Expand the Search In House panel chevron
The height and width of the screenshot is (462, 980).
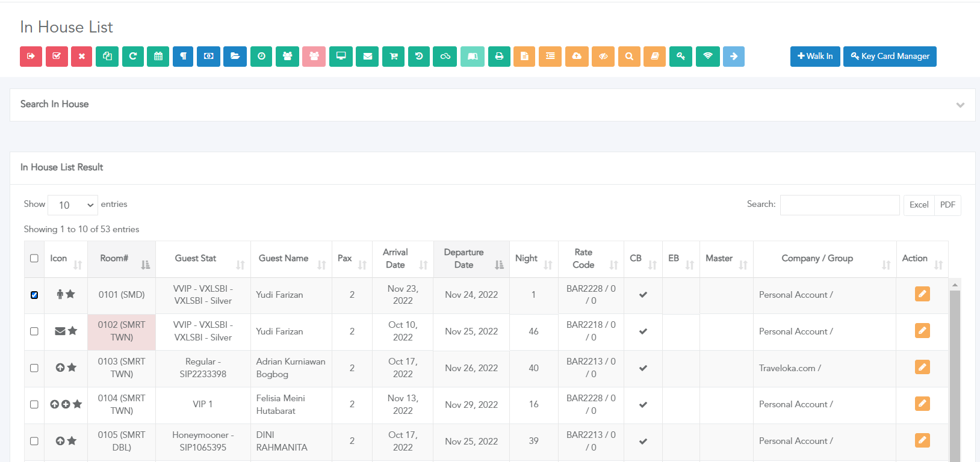point(960,105)
